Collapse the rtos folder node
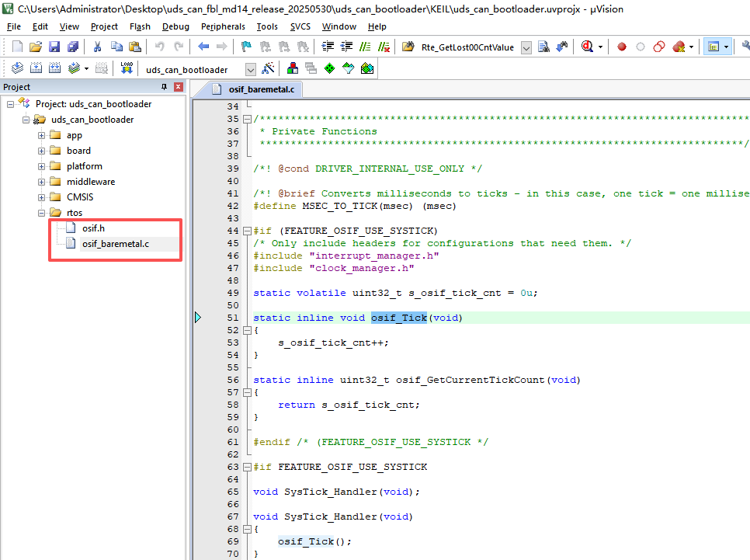The width and height of the screenshot is (750, 560). tap(41, 213)
